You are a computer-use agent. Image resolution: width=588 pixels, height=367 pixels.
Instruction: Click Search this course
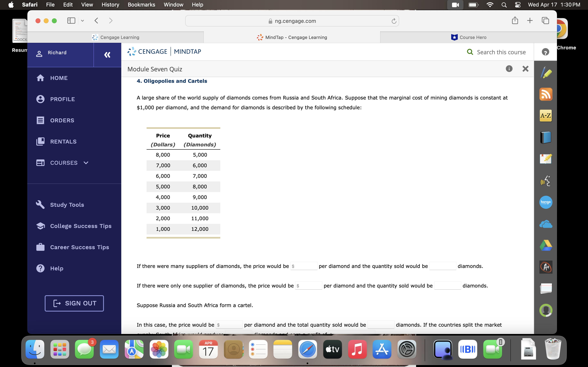coord(500,52)
